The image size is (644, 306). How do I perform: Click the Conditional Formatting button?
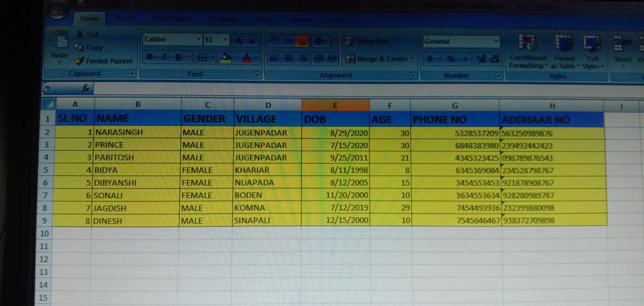pyautogui.click(x=528, y=51)
